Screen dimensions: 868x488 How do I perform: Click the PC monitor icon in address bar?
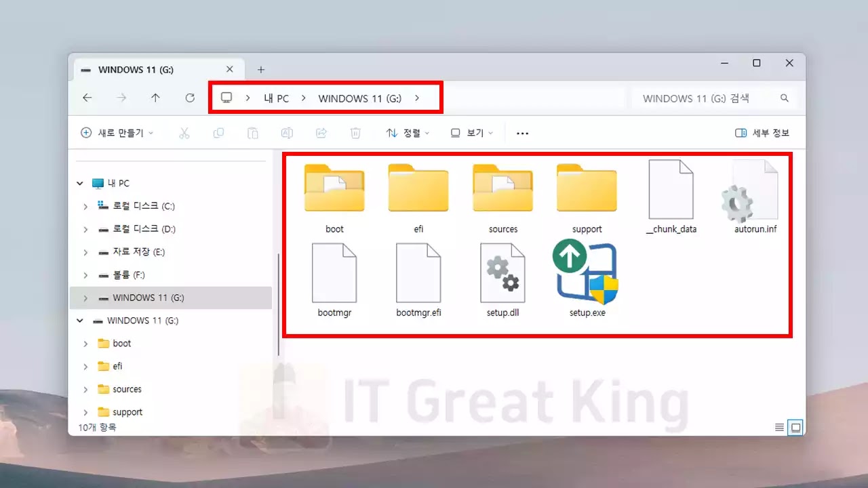tap(226, 98)
